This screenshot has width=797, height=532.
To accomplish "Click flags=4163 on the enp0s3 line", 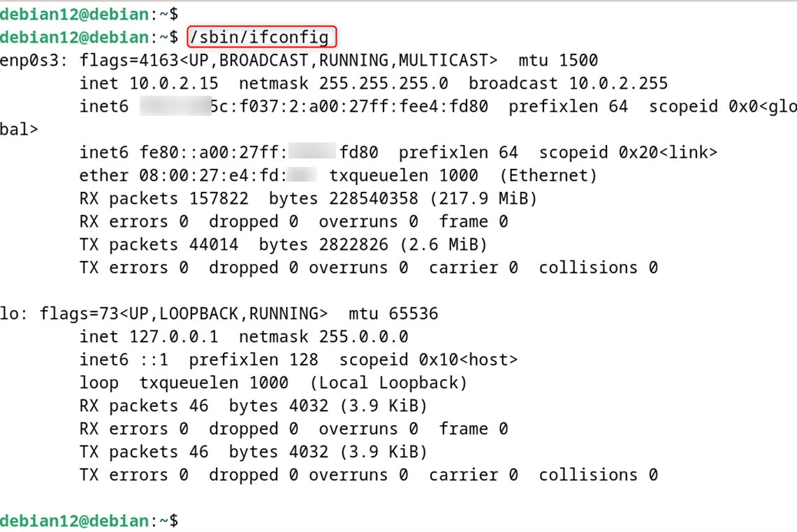I will 129,61.
